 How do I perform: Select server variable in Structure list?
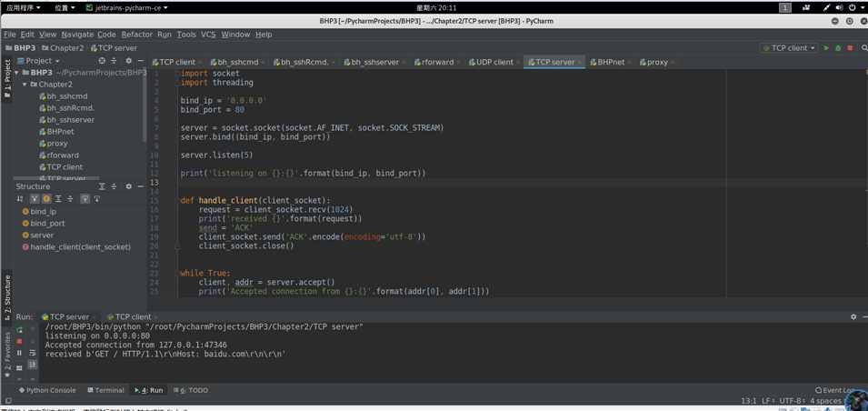37,236
